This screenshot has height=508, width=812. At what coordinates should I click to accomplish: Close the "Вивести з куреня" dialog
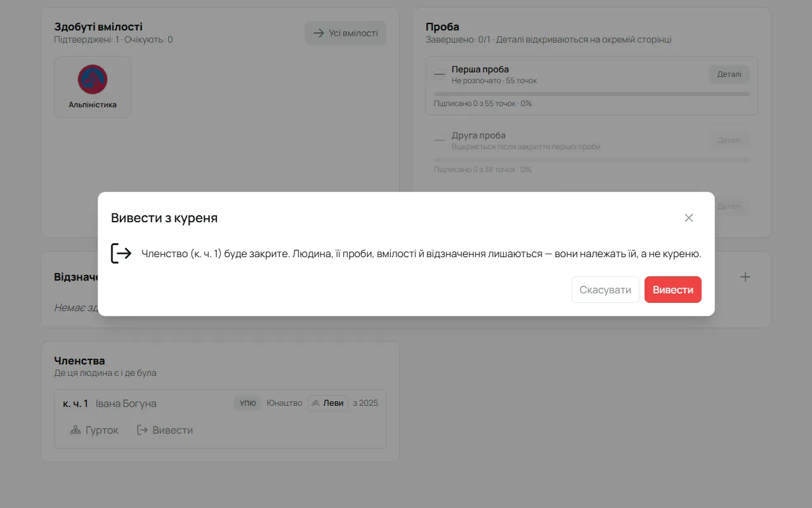[689, 218]
